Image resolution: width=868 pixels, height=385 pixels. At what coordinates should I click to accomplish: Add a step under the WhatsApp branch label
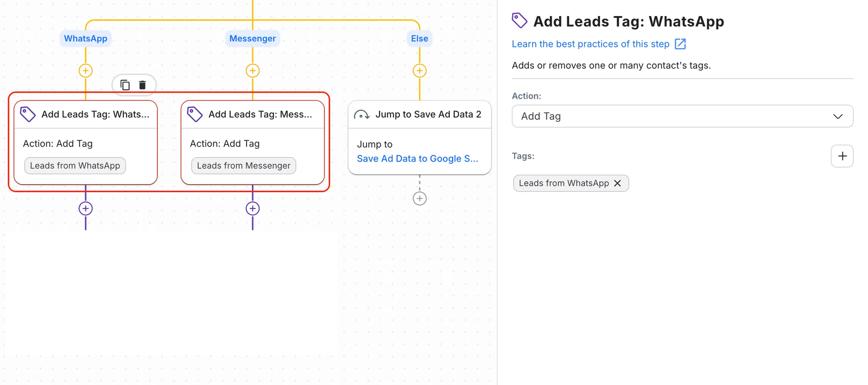pos(86,71)
